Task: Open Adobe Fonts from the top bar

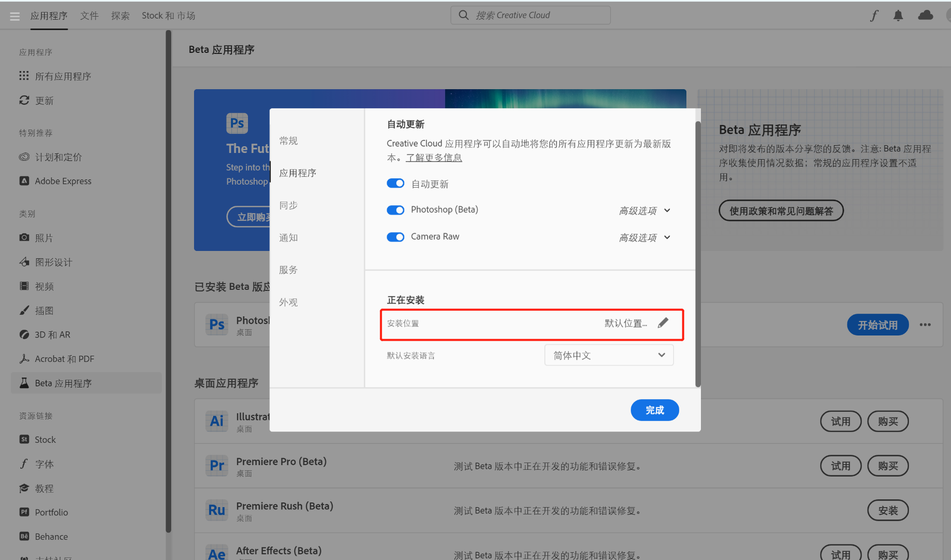Action: (874, 15)
